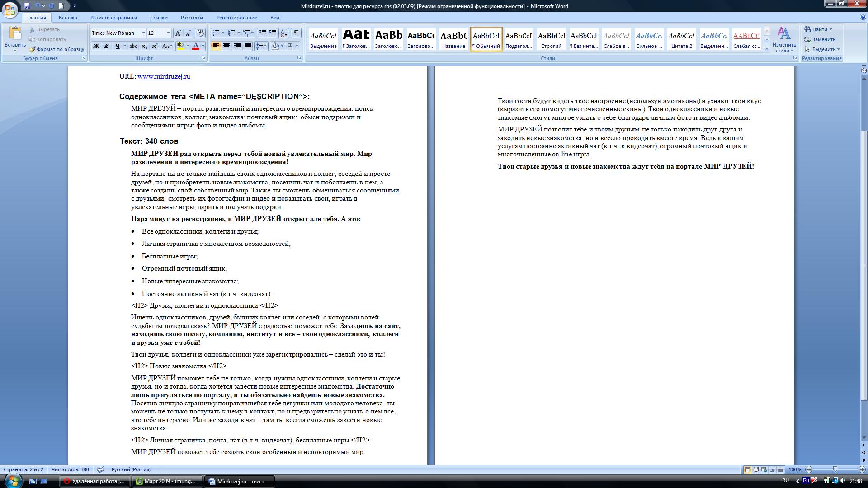This screenshot has width=868, height=488.
Task: Expand the line spacing dropdown
Action: [265, 46]
